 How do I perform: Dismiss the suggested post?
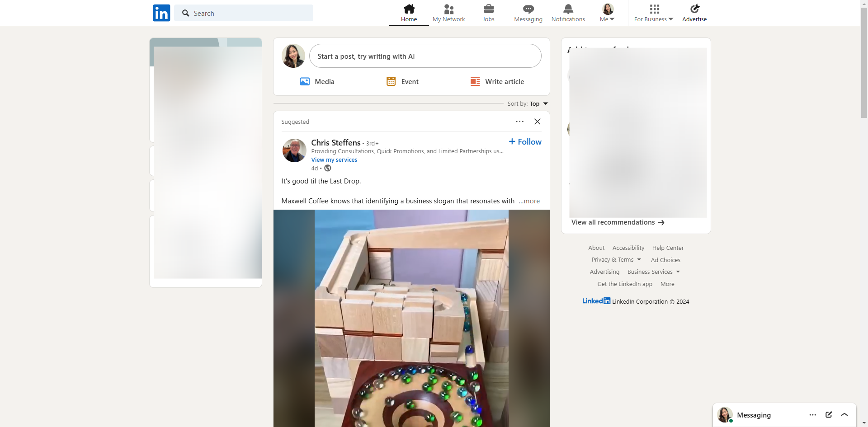tap(537, 122)
